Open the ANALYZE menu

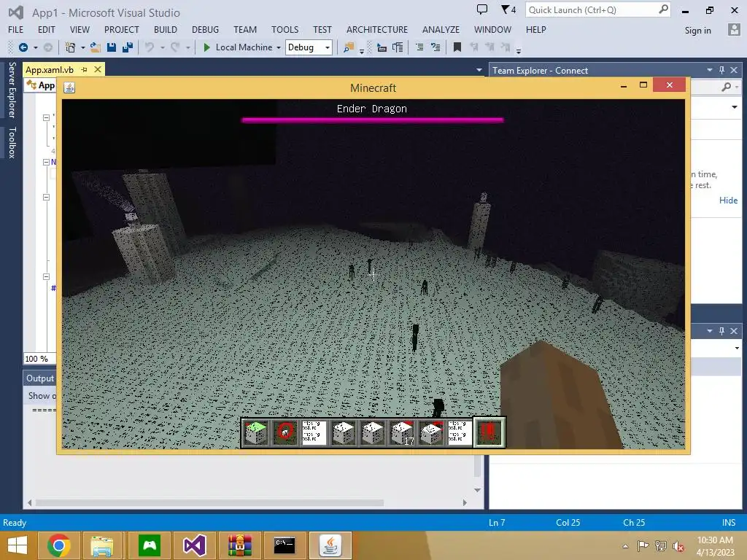pos(441,29)
